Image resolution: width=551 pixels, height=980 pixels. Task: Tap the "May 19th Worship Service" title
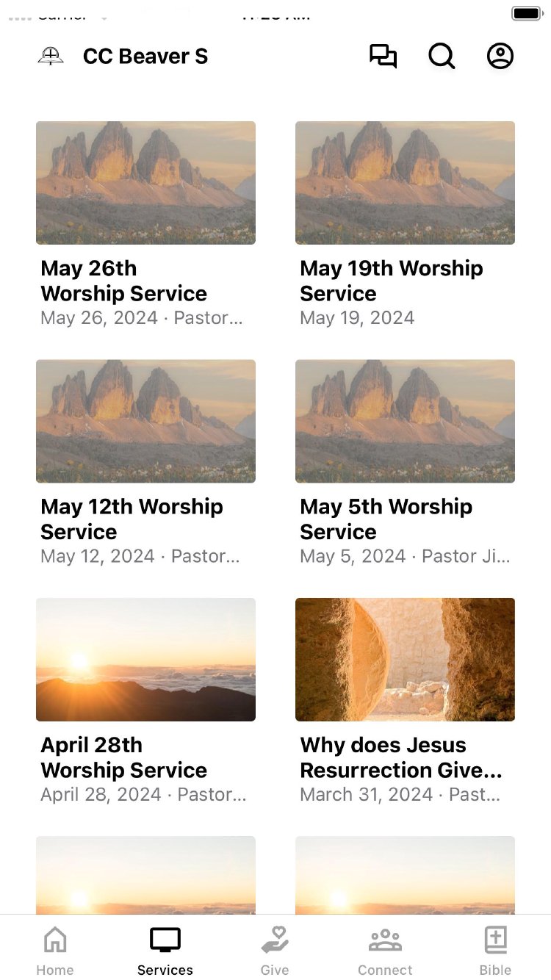[391, 281]
